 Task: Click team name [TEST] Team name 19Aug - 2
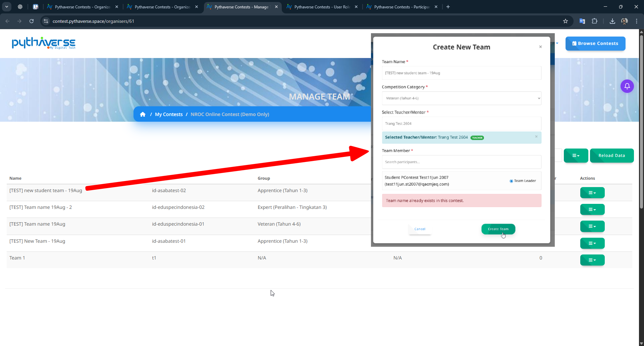[41, 207]
